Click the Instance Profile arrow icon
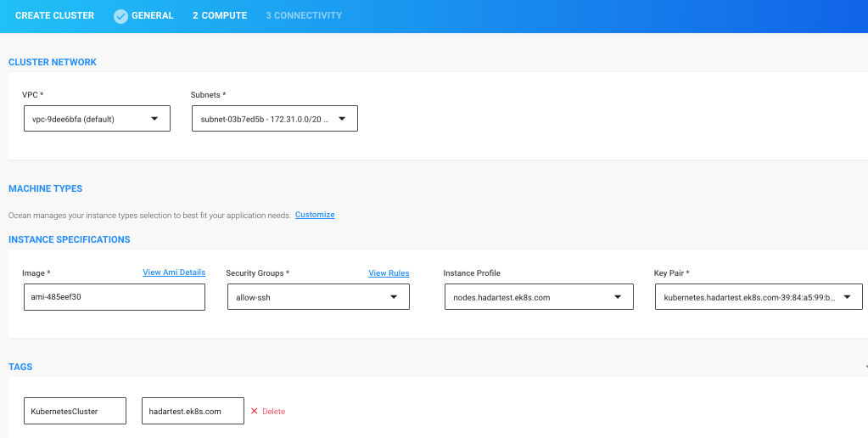This screenshot has height=438, width=868. (x=618, y=297)
